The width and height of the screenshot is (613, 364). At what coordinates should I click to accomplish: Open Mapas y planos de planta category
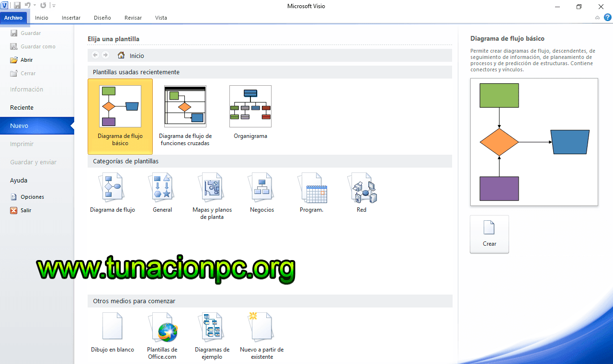click(212, 196)
